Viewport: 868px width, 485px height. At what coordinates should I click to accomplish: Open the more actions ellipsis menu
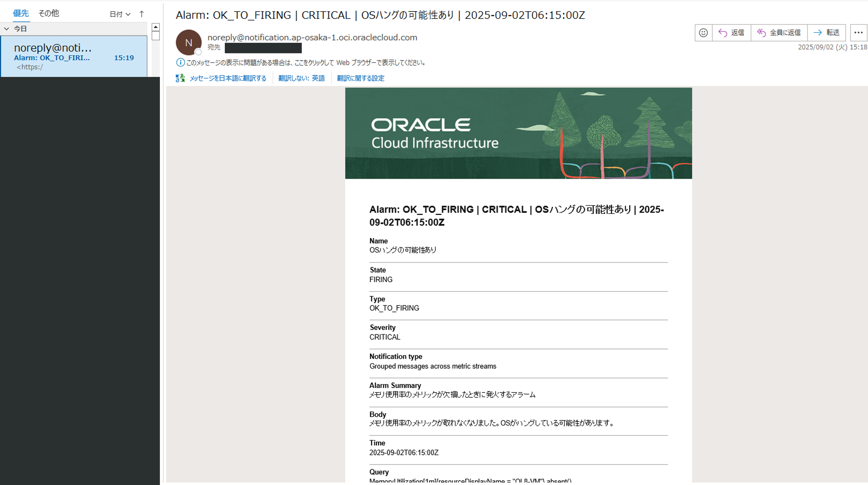(x=858, y=33)
